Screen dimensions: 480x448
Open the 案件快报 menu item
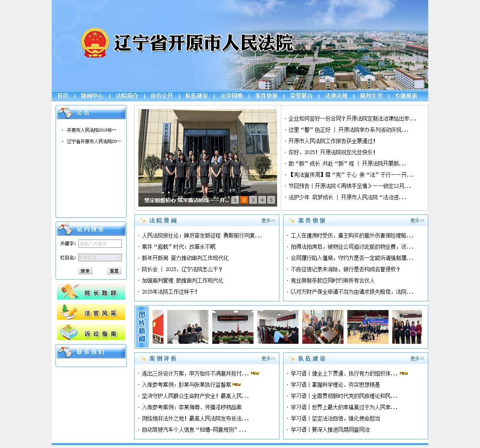pos(266,96)
